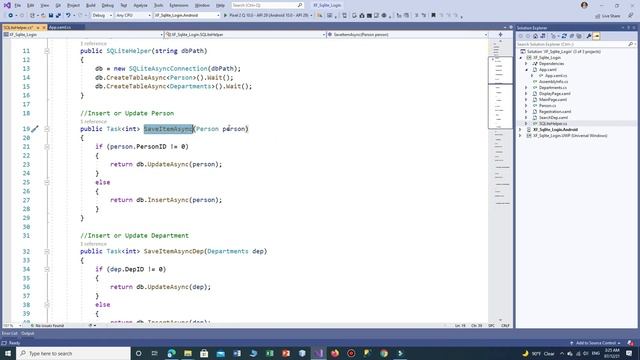640x360 pixels.
Task: Open the Extensions menu
Action: point(179,5)
